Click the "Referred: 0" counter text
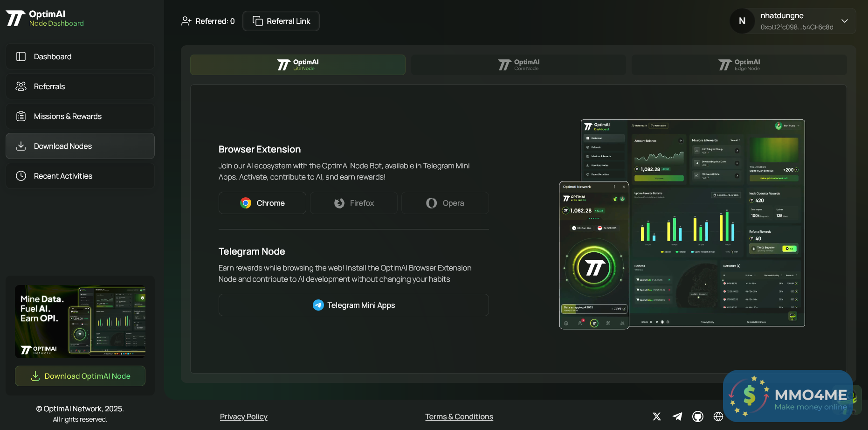The width and height of the screenshot is (868, 430). [215, 21]
